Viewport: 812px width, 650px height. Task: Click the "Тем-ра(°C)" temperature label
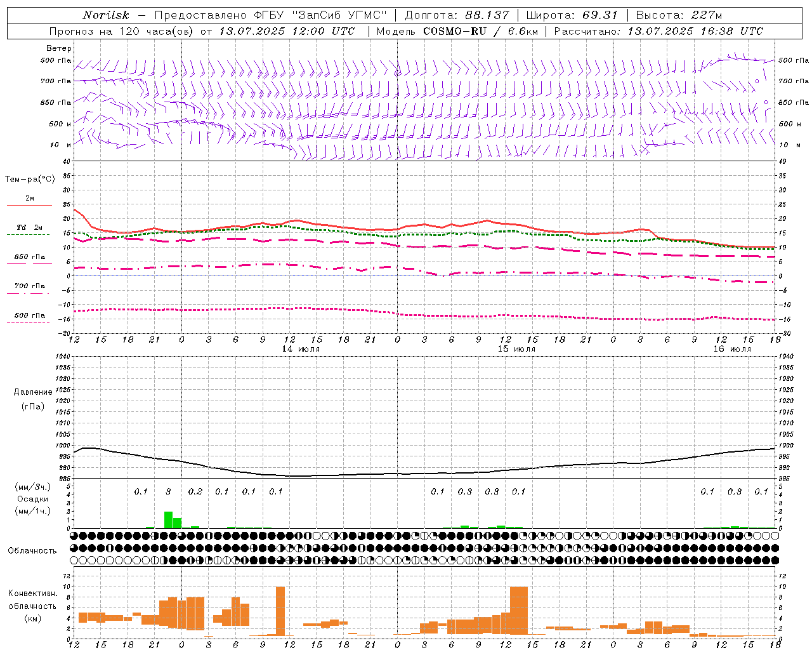[x=30, y=180]
